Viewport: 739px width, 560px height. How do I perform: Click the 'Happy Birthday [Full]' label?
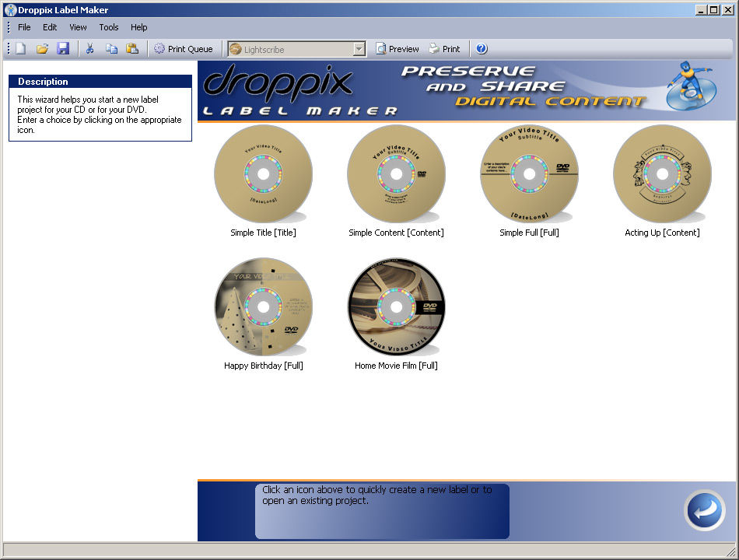[x=264, y=366]
